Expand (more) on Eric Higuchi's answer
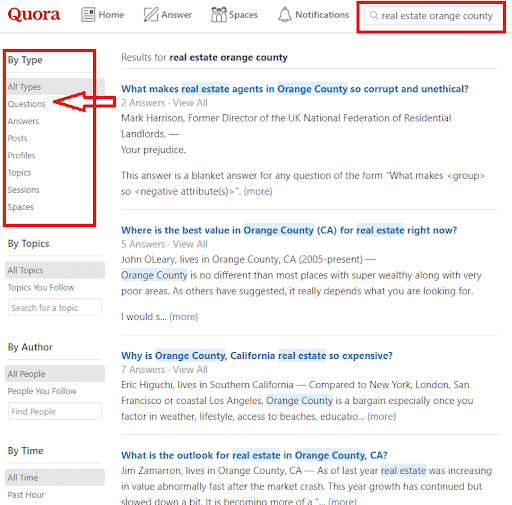This screenshot has height=505, width=512. click(x=382, y=416)
